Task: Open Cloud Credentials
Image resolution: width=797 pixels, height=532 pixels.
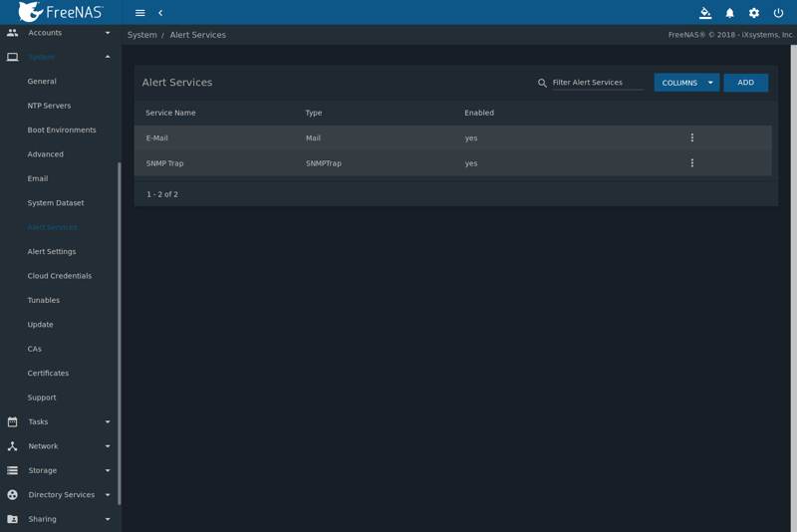Action: (x=60, y=276)
